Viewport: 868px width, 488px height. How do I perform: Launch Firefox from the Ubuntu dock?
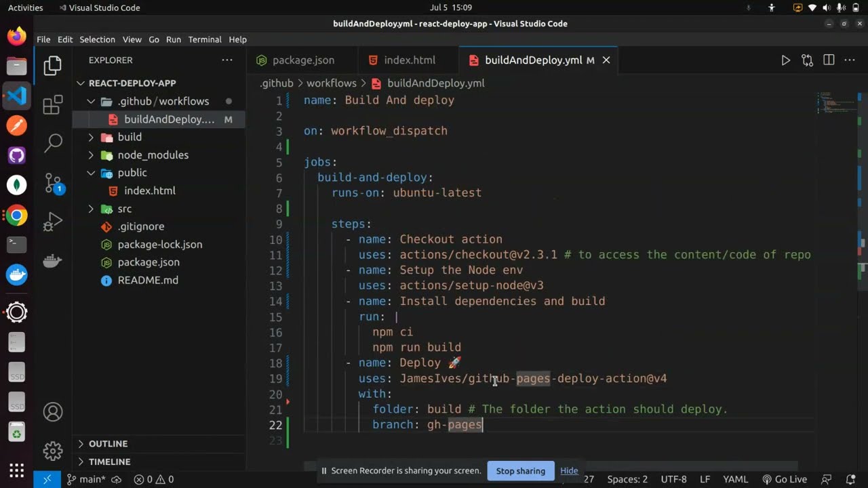click(x=17, y=35)
